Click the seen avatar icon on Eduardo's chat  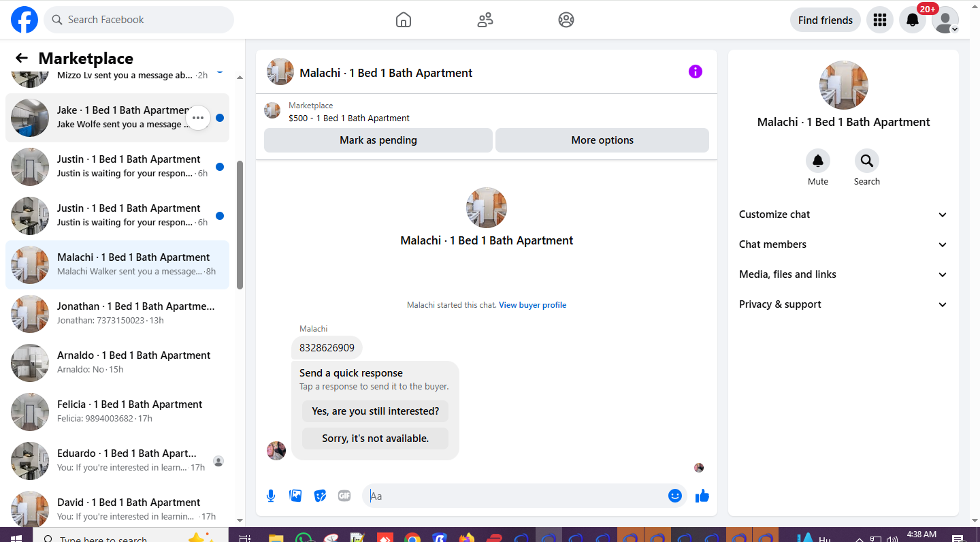[218, 461]
